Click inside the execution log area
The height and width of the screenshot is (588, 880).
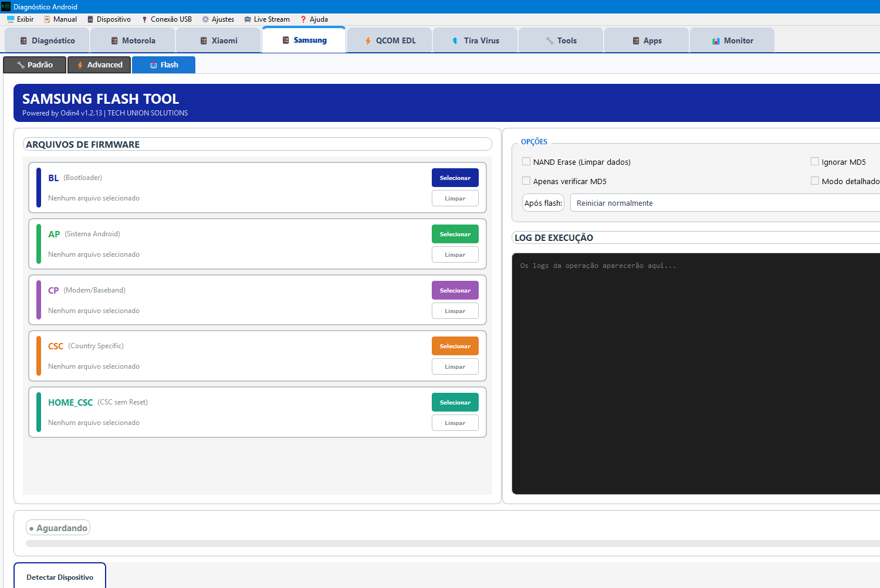point(696,374)
